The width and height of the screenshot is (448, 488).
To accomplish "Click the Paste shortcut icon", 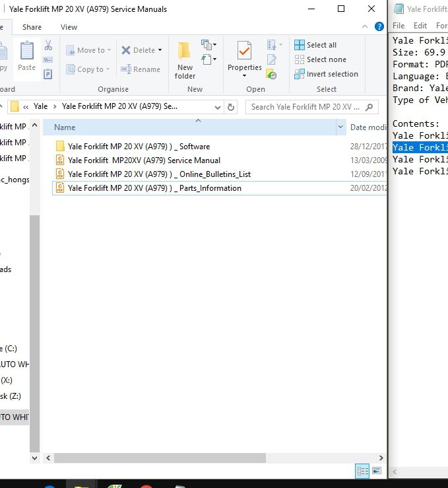I will 48,74.
